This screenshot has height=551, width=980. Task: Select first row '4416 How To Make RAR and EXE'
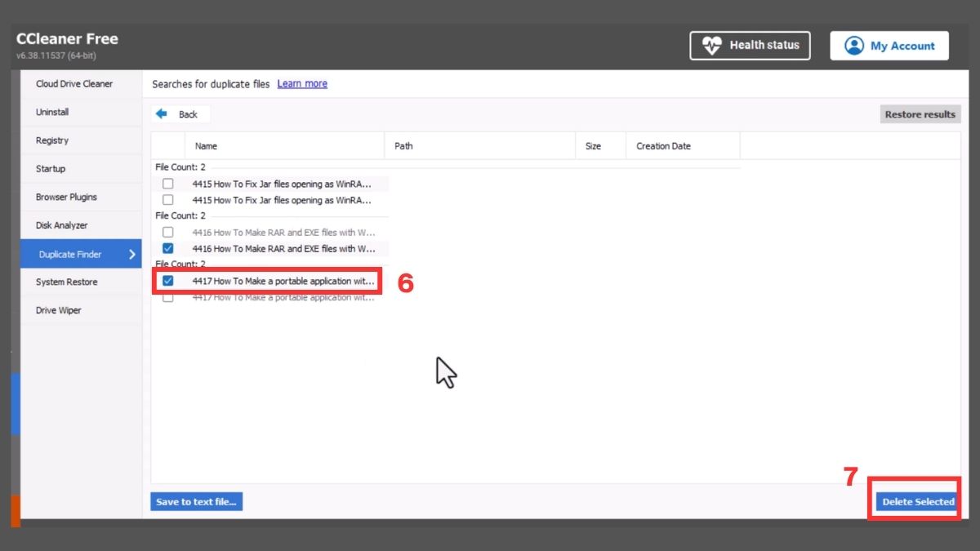tap(269, 233)
